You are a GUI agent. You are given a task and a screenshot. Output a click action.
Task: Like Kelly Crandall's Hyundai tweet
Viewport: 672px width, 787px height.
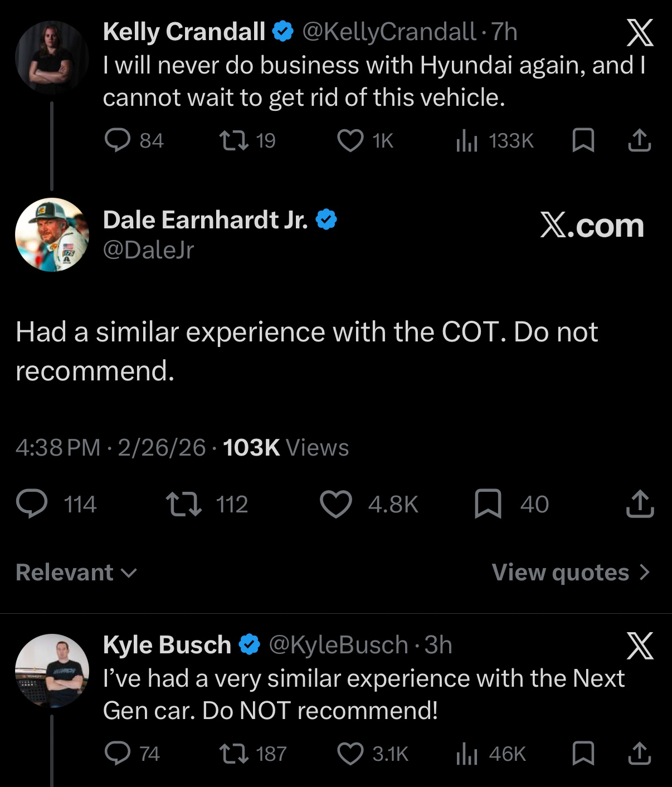click(x=350, y=140)
